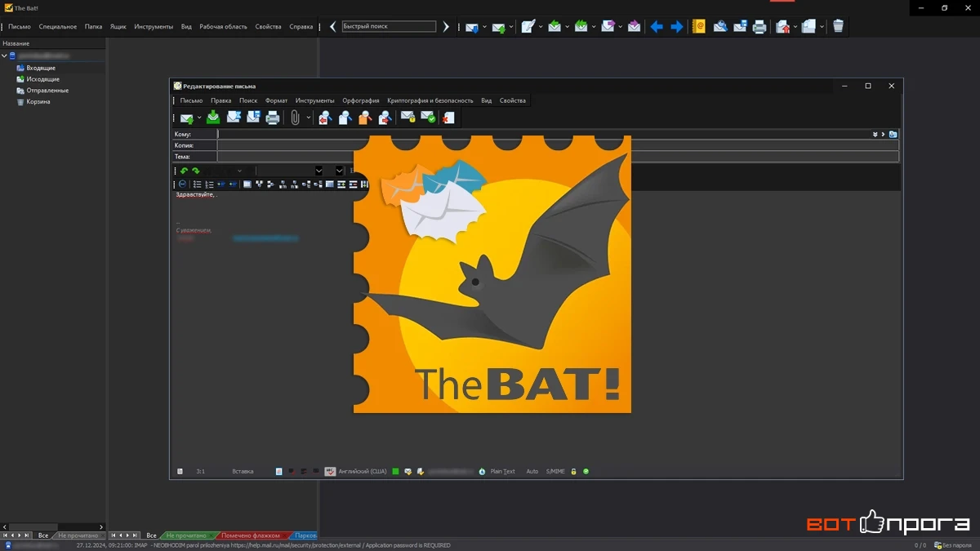
Task: Click the page with red X icon
Action: 448,118
